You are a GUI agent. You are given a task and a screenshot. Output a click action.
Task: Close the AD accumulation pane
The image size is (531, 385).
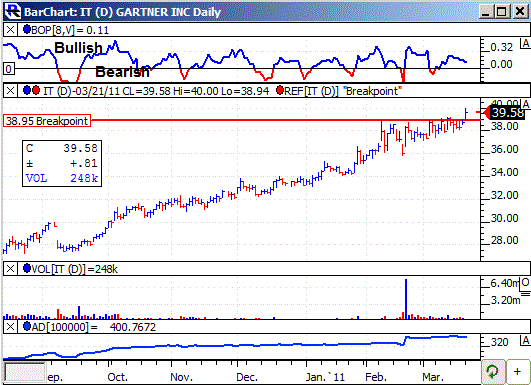(10, 327)
